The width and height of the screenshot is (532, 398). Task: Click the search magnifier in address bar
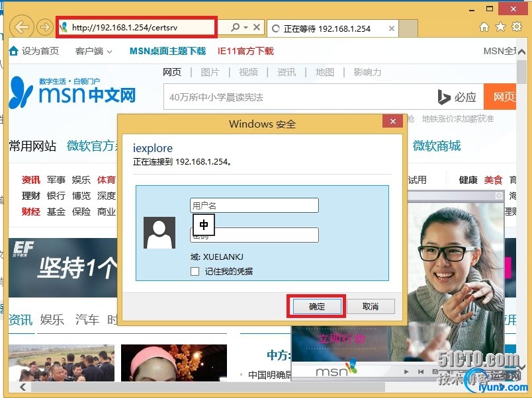click(235, 27)
